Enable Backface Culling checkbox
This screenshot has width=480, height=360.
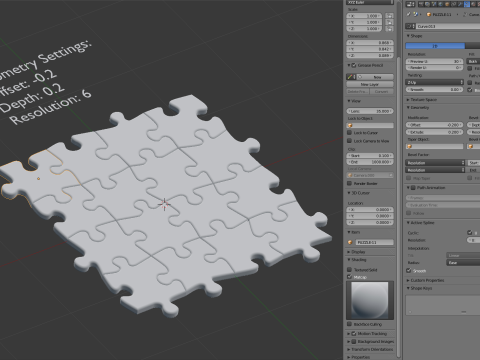[349, 324]
